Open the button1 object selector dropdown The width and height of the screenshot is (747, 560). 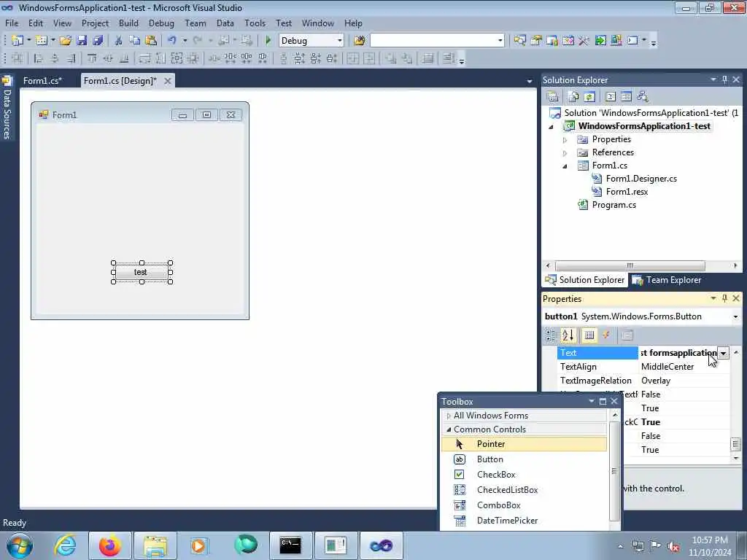click(x=735, y=316)
